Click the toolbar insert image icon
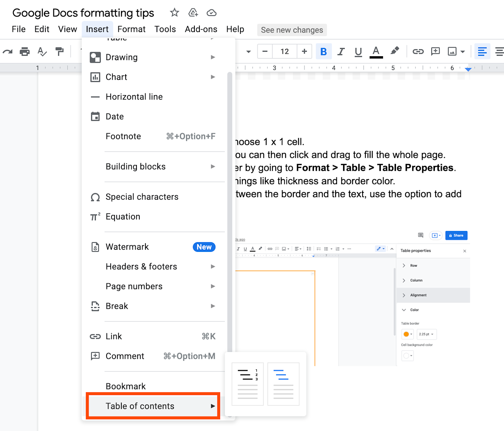This screenshot has width=504, height=431. point(452,52)
